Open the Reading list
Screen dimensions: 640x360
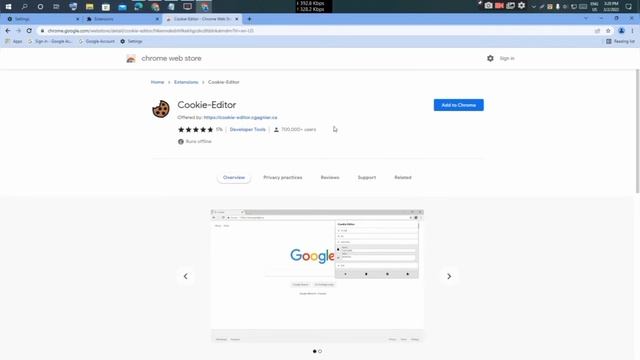[620, 41]
